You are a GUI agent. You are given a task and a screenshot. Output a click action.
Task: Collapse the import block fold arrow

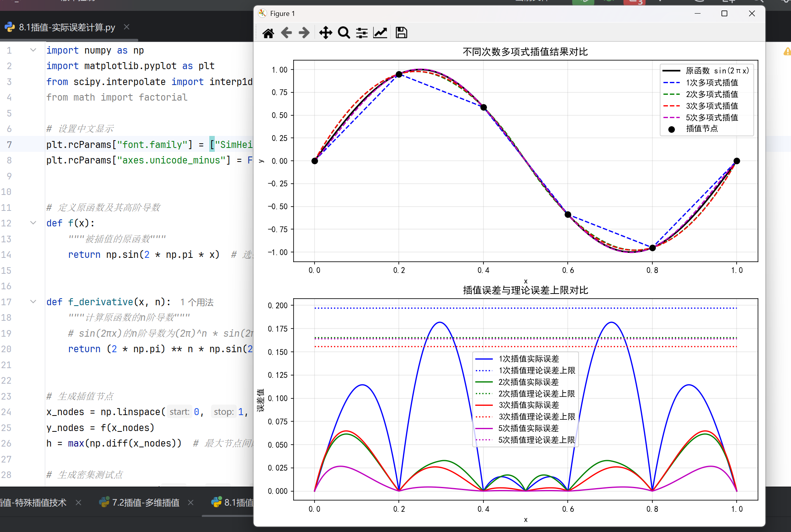pyautogui.click(x=33, y=50)
